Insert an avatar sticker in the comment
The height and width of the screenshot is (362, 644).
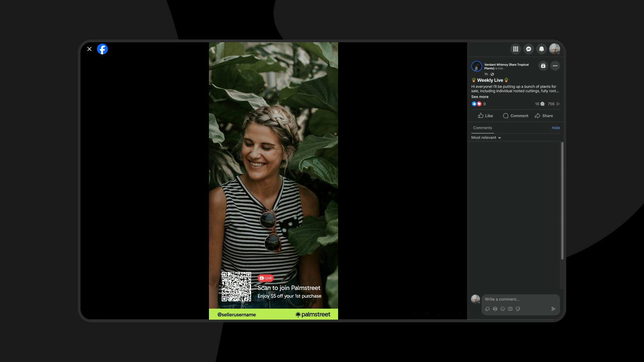click(495, 309)
